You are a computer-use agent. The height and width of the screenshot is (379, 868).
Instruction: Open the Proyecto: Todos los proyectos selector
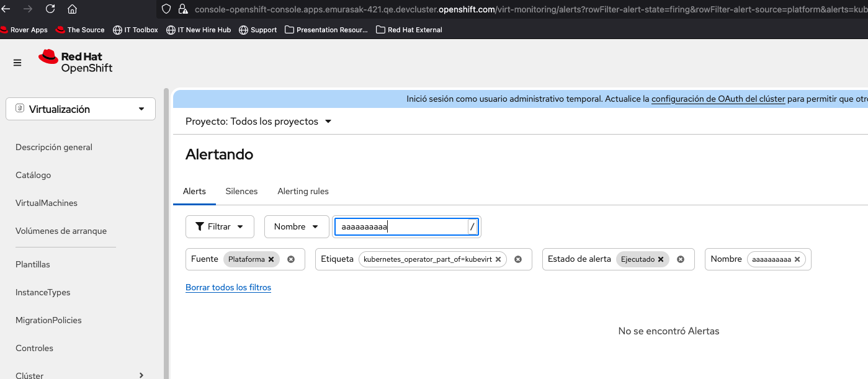point(259,122)
